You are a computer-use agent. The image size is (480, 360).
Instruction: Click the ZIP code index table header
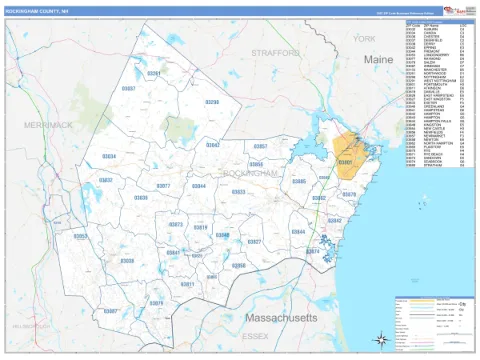440,22
